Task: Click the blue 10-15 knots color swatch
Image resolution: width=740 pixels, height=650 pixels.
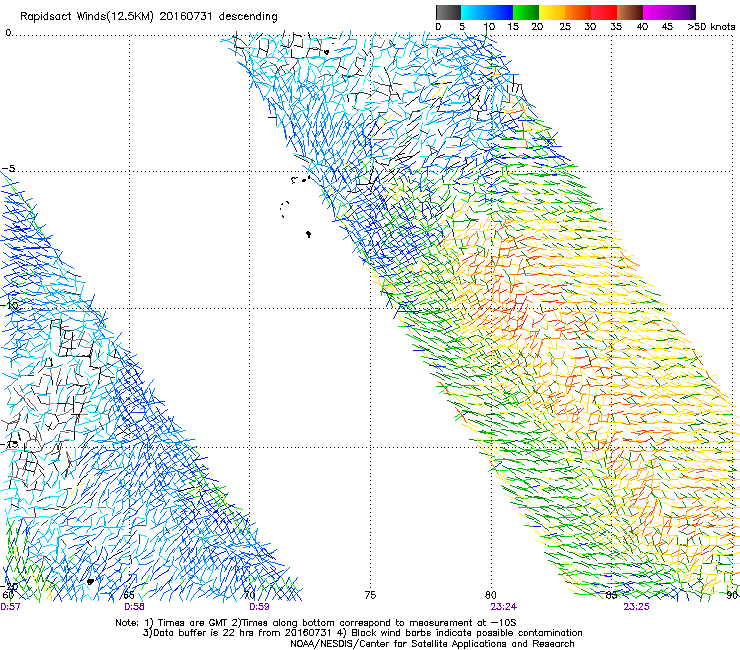Action: [x=500, y=12]
